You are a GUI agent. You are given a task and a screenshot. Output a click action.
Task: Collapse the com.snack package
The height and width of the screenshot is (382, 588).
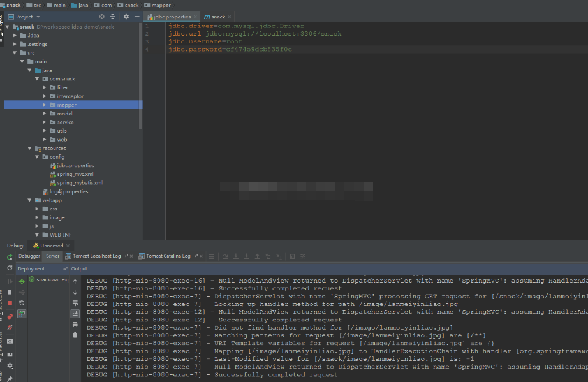(x=37, y=78)
